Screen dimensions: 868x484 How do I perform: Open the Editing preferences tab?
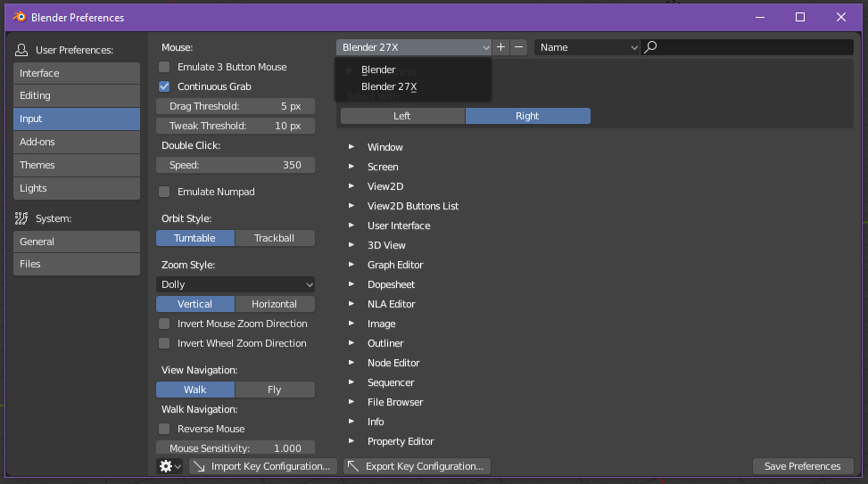tap(77, 95)
